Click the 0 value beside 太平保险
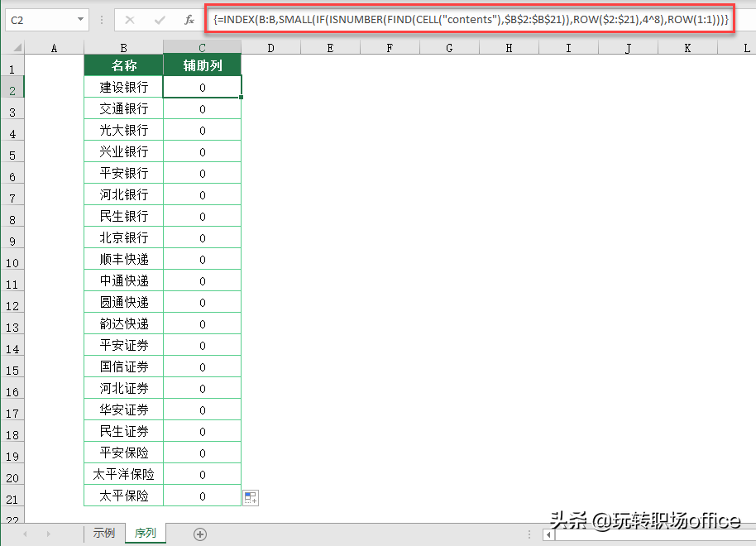Screen dimensions: 756x546 pyautogui.click(x=202, y=496)
